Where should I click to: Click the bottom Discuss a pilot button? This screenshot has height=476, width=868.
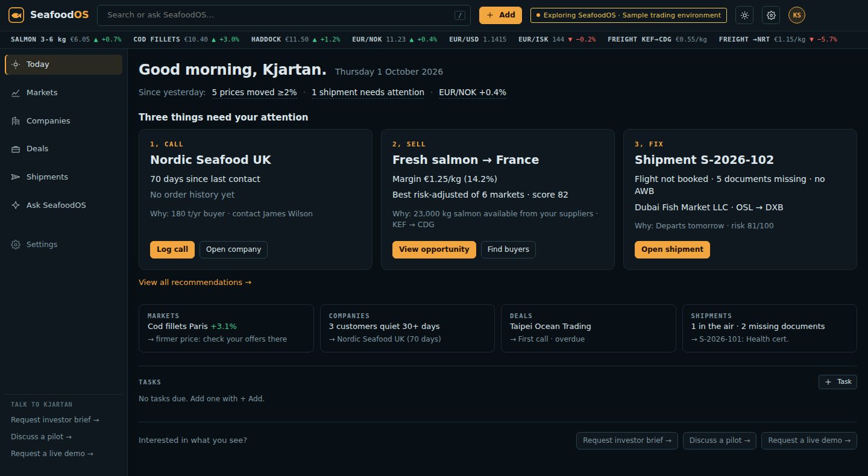(720, 440)
